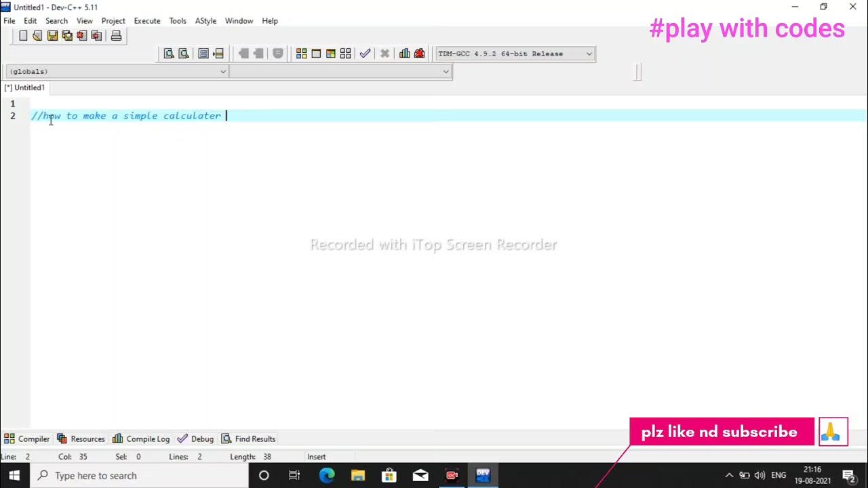
Task: Launch Microsoft Edge from the taskbar
Action: [327, 475]
